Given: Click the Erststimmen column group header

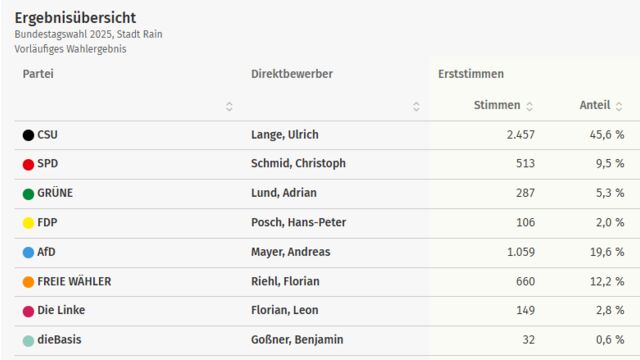Looking at the screenshot, I should (471, 74).
